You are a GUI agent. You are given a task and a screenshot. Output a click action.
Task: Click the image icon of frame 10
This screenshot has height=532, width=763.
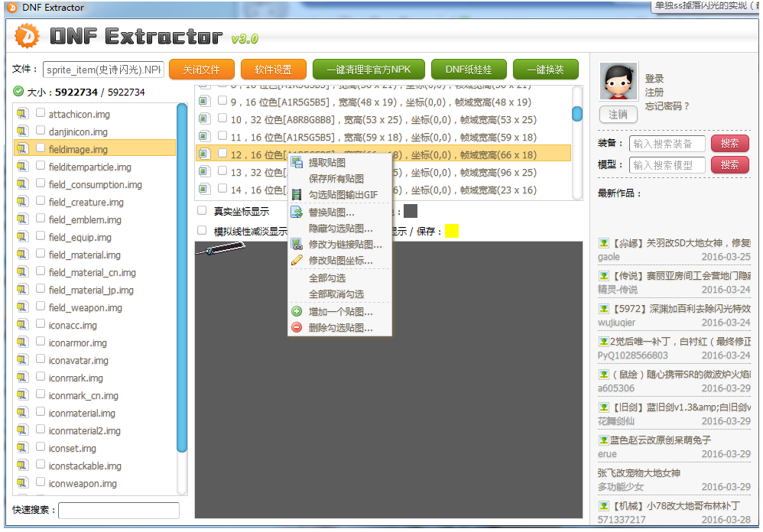point(204,119)
